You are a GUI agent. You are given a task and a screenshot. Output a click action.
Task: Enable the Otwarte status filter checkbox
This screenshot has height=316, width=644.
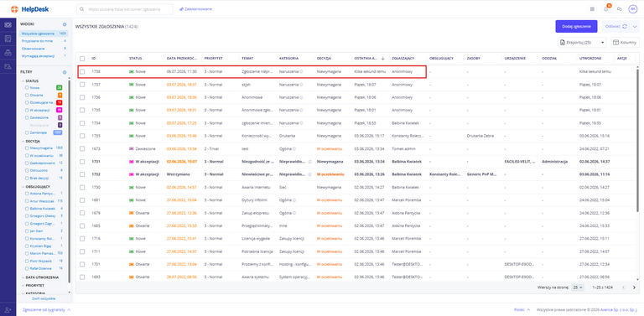point(27,95)
